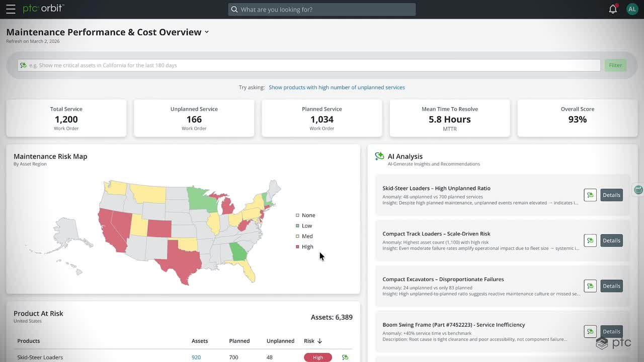644x362 pixels.
Task: Open the AL user avatar menu
Action: pyautogui.click(x=632, y=9)
